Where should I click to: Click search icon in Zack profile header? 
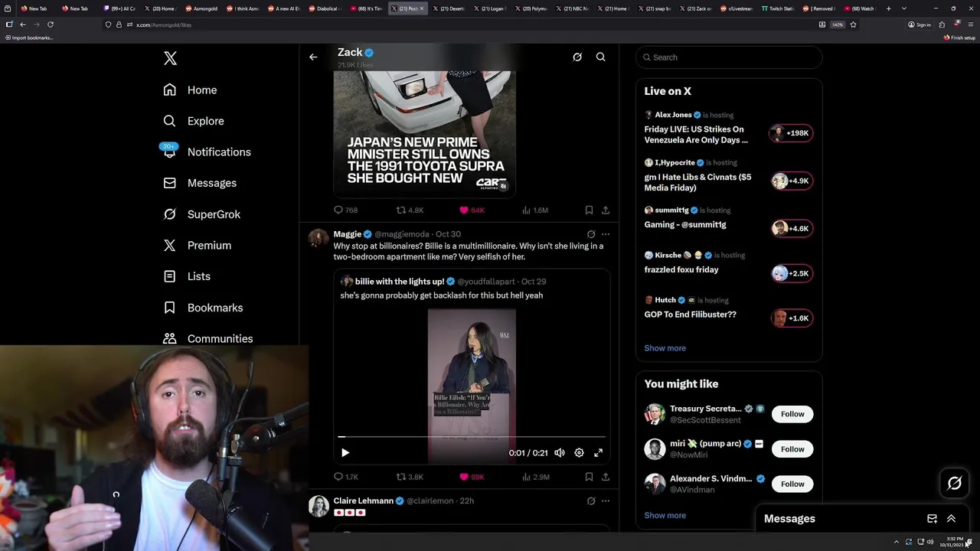(601, 57)
